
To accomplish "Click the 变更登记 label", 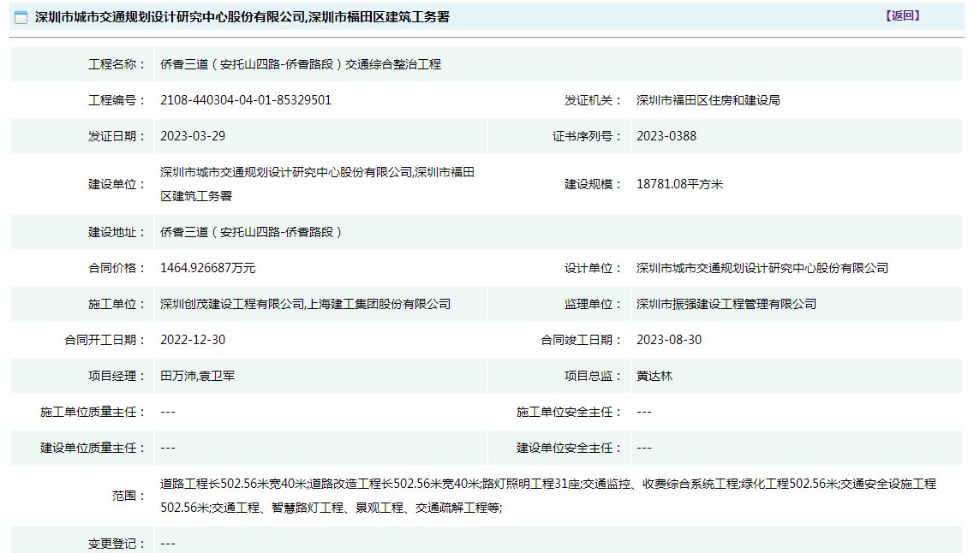I will [x=117, y=544].
